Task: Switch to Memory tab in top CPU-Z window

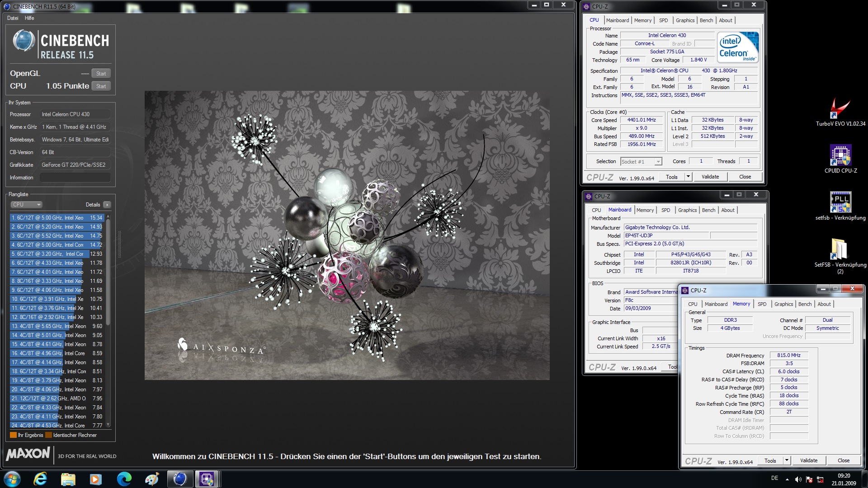Action: 643,20
